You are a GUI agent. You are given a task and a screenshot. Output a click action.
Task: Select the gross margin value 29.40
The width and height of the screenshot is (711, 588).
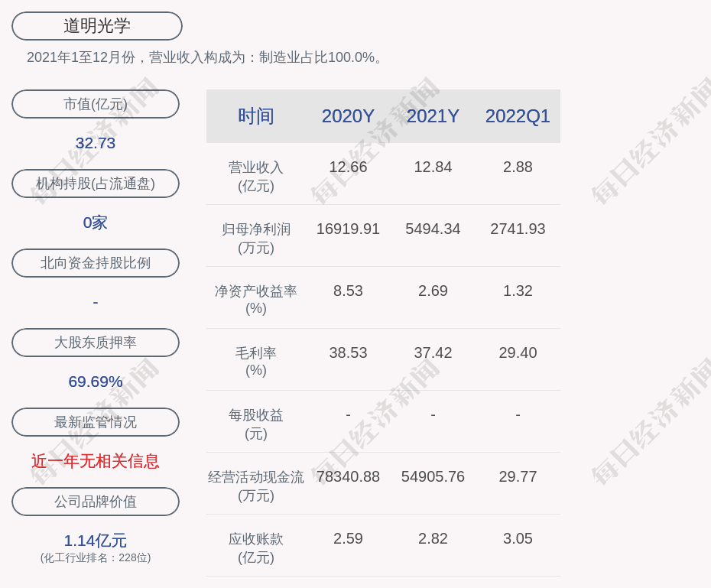pos(518,352)
